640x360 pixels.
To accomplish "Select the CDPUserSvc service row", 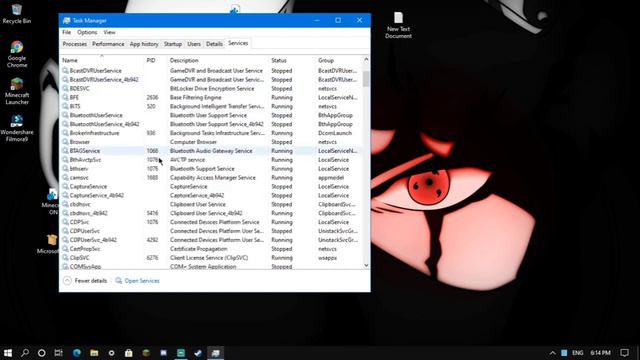I will pyautogui.click(x=211, y=231).
